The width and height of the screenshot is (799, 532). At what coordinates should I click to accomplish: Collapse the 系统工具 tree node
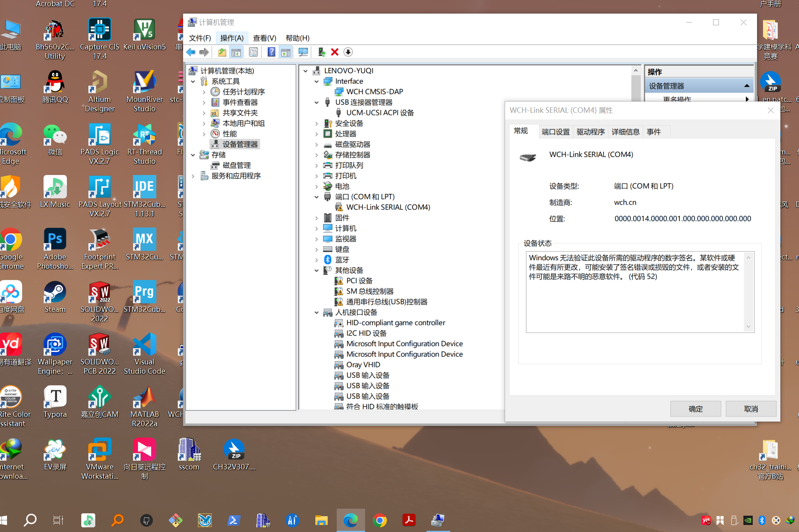pos(193,81)
